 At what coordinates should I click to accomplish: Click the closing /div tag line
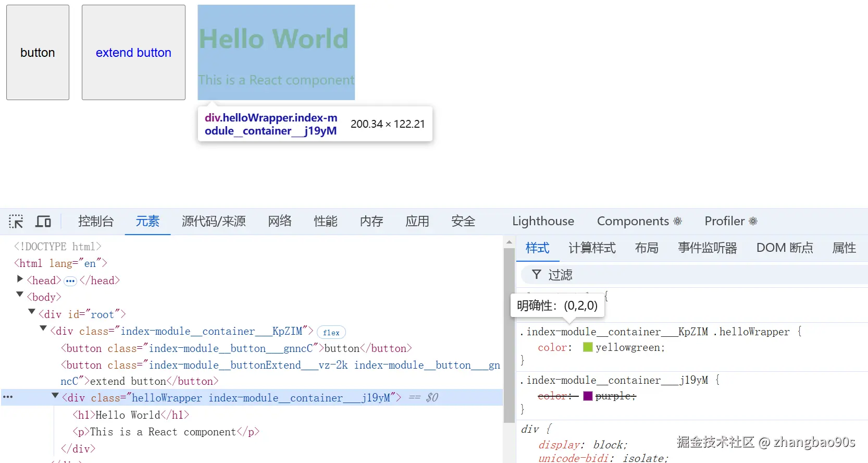coord(78,448)
